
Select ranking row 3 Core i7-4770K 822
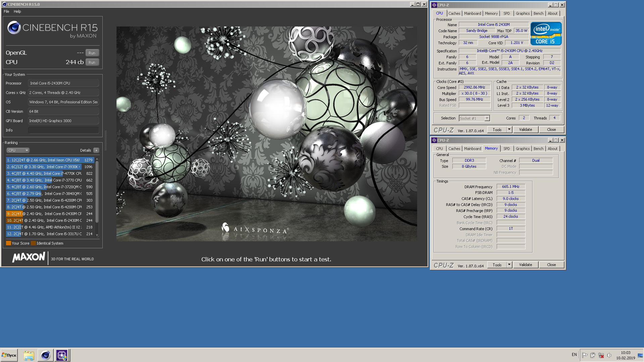tap(50, 173)
